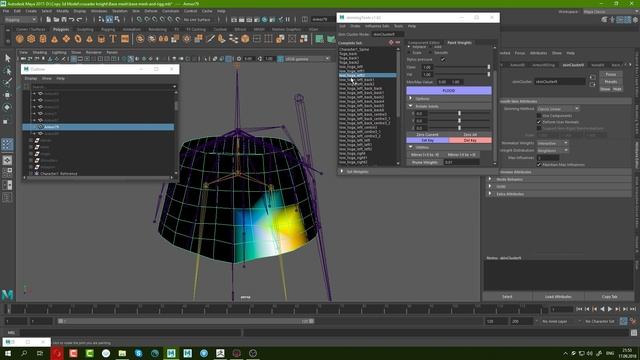Image resolution: width=640 pixels, height=360 pixels.
Task: Create a polygon cylinder from the shelf
Action: [x=43, y=39]
